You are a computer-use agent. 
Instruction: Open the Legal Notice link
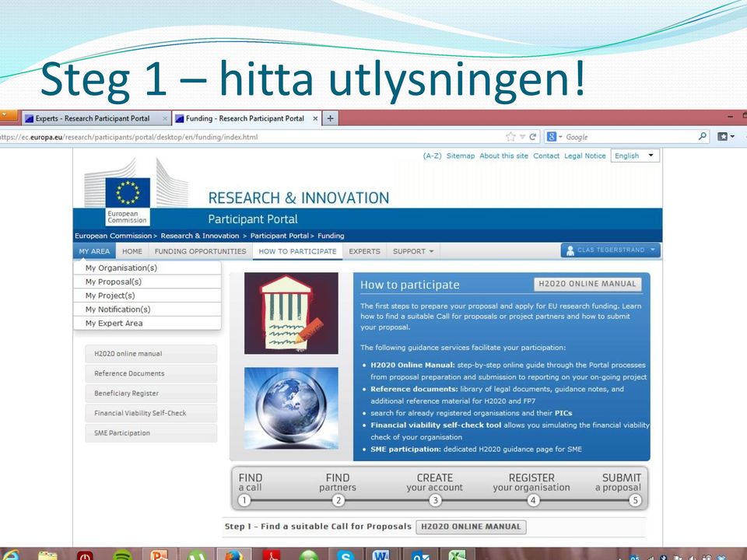pos(585,156)
